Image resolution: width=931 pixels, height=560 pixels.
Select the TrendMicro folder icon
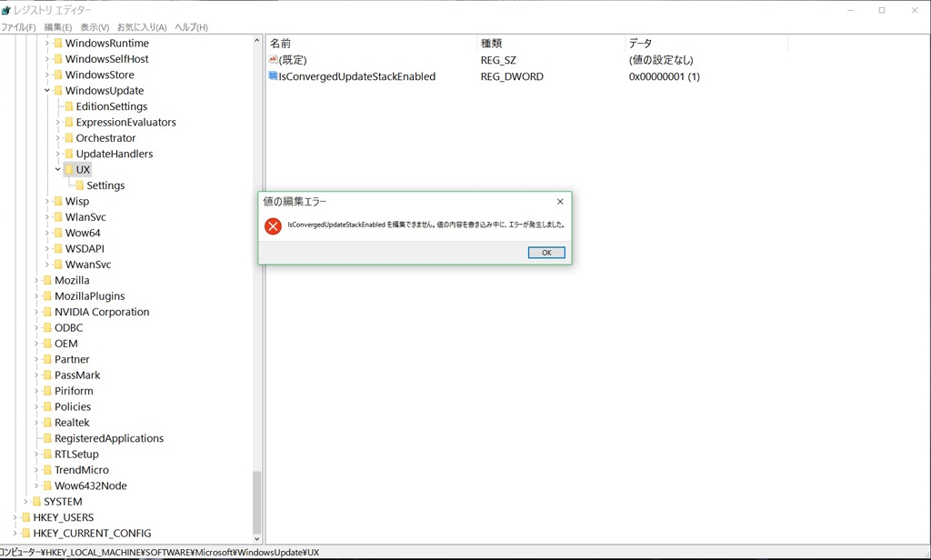click(47, 470)
